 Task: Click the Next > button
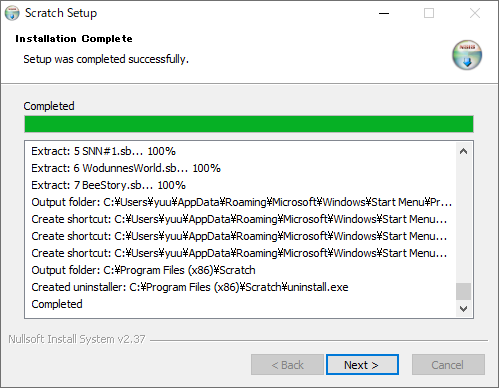click(x=362, y=365)
